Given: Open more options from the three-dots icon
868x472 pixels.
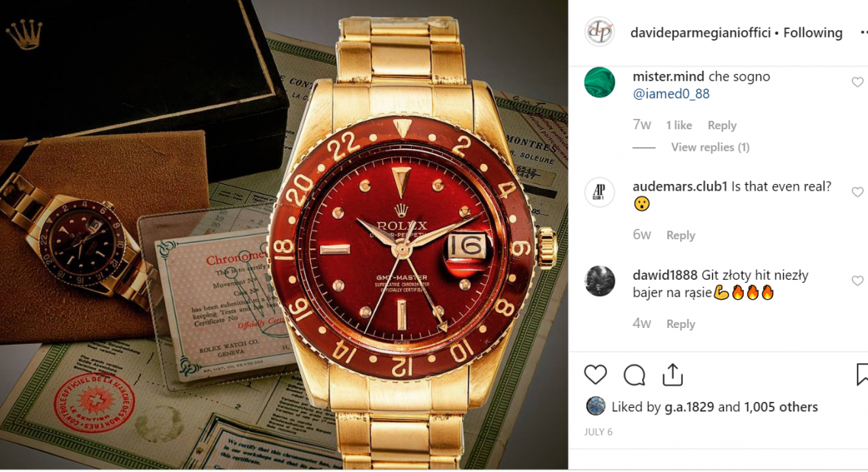Looking at the screenshot, I should tap(864, 33).
